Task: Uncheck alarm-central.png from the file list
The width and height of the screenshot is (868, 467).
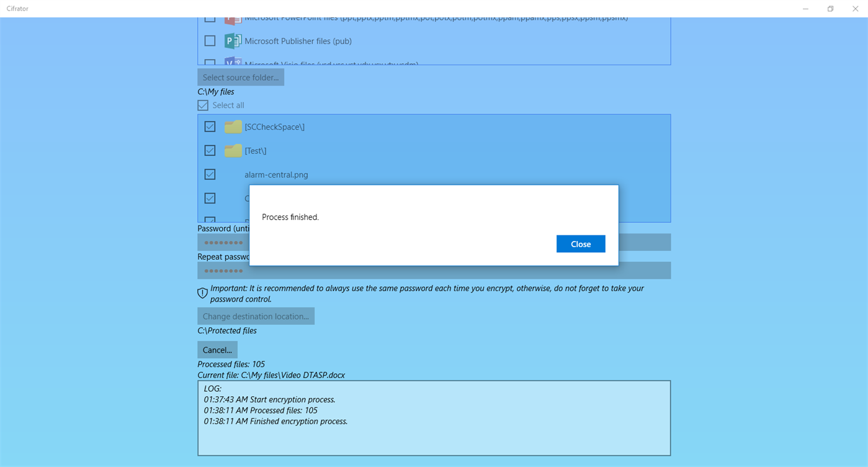Action: [210, 174]
